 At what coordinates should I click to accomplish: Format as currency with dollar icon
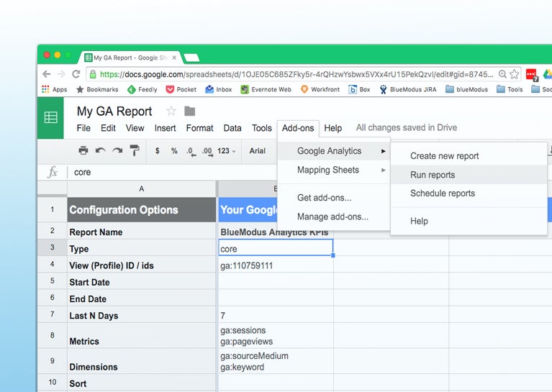[158, 151]
